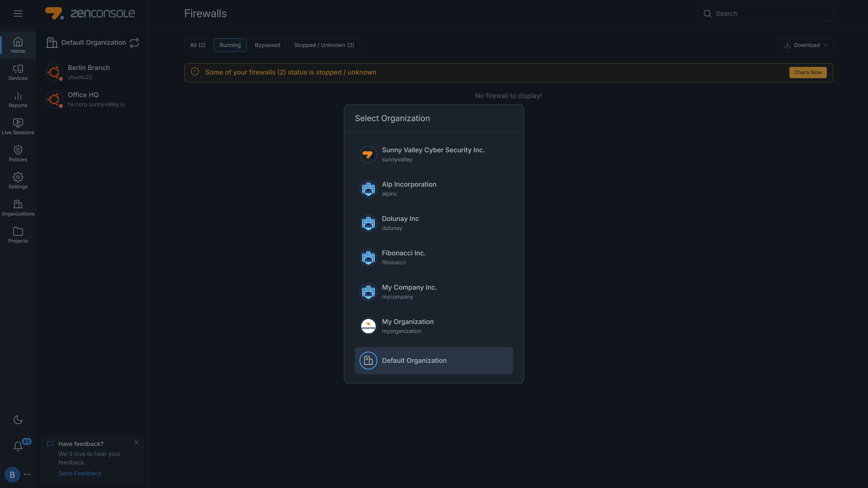This screenshot has height=488, width=868.
Task: Choose Default Organization in dialog
Action: (x=434, y=361)
